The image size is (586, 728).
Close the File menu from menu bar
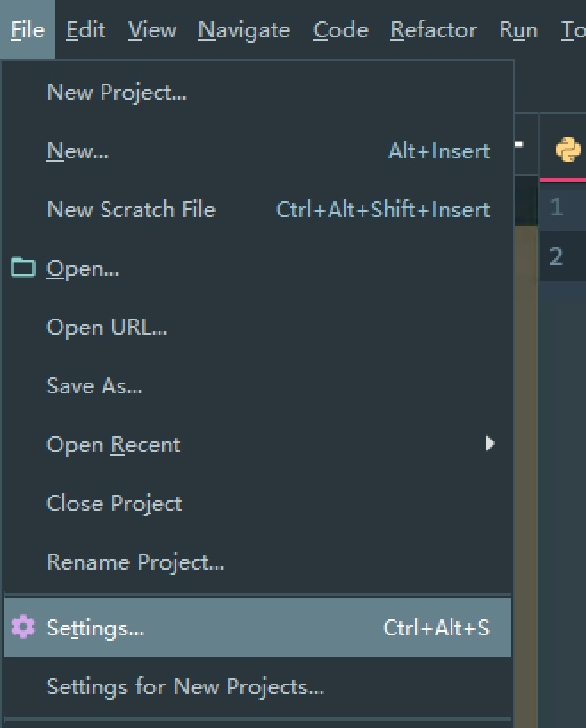[x=28, y=30]
